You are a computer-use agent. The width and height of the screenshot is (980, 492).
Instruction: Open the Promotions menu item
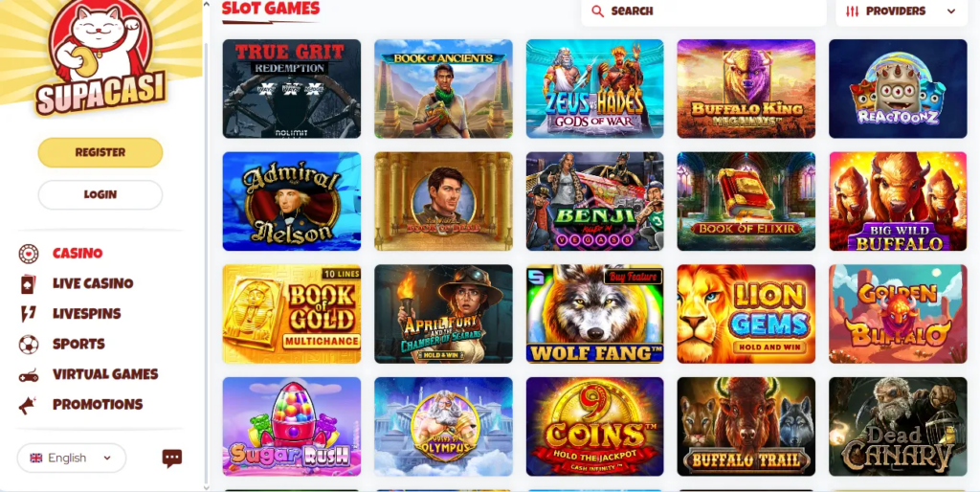point(98,405)
